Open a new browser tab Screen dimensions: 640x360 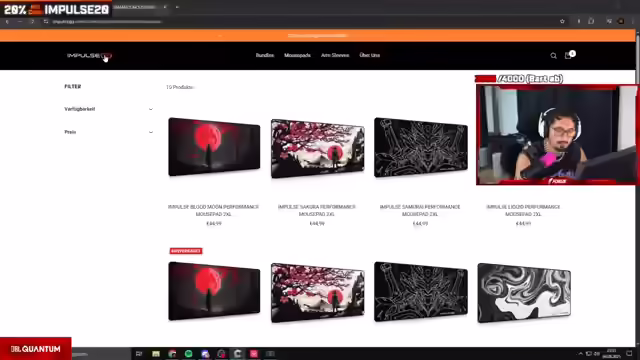tap(177, 7)
